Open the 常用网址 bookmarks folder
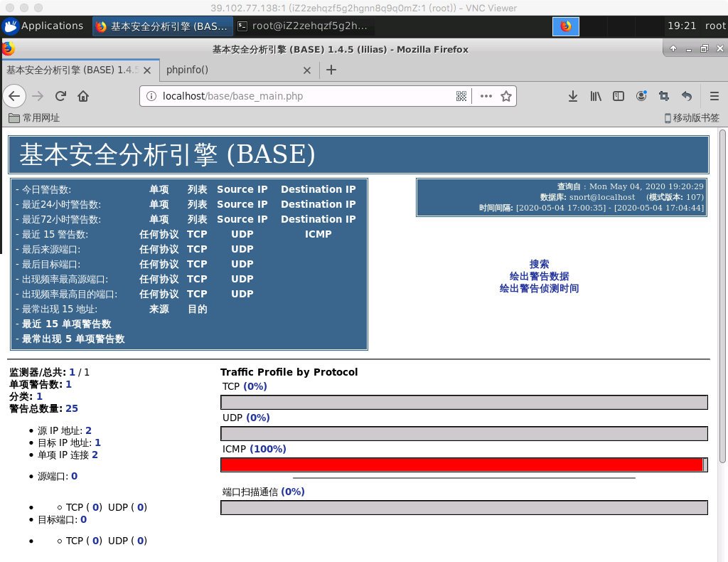This screenshot has height=562, width=728. point(34,118)
